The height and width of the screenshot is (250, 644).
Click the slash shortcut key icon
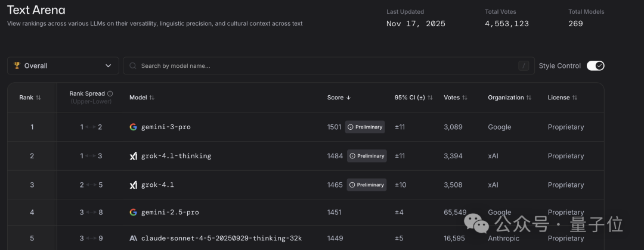click(524, 65)
